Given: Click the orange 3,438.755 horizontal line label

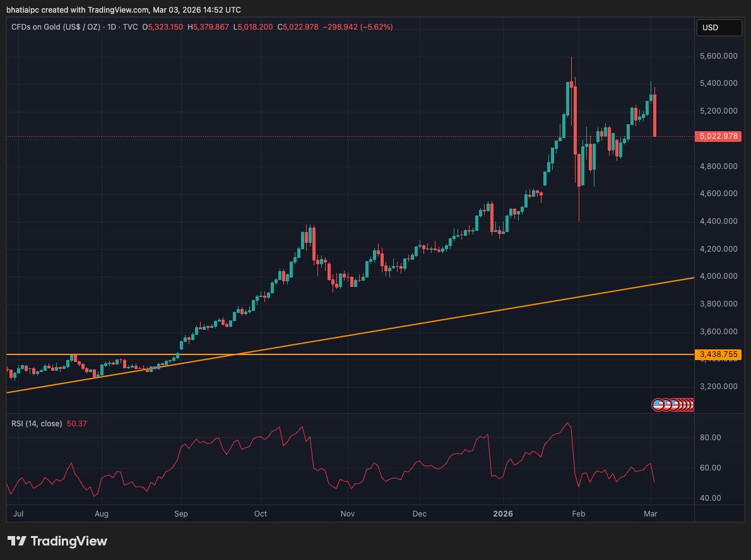Looking at the screenshot, I should pos(716,355).
